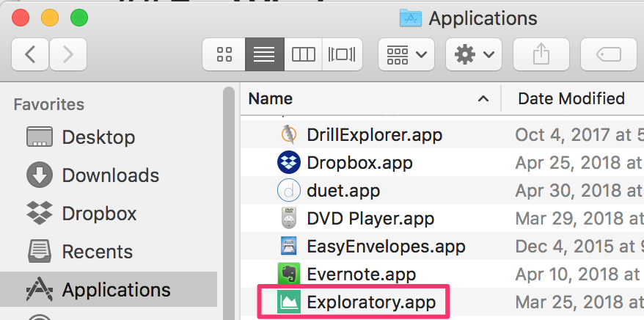Switch to icon view
The image size is (644, 320).
pyautogui.click(x=224, y=54)
